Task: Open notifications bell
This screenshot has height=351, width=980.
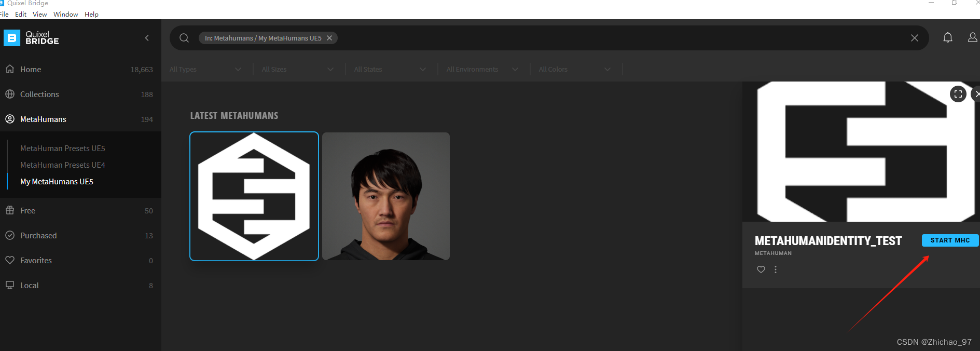Action: point(948,37)
